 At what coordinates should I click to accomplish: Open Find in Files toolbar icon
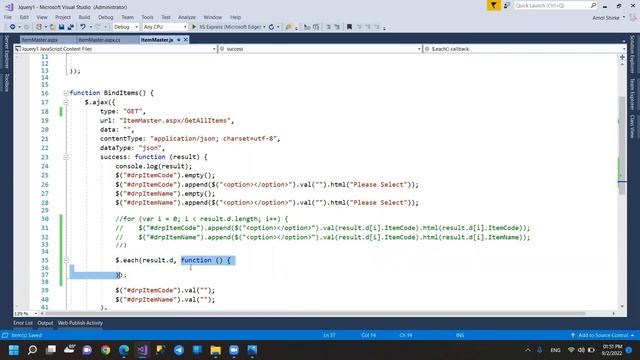tap(289, 27)
